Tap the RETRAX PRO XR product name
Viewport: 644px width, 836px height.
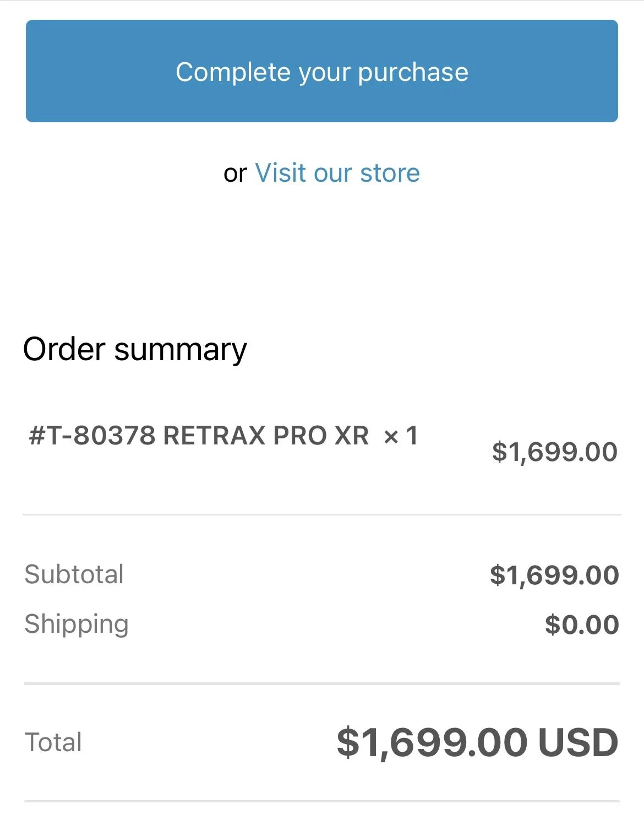pyautogui.click(x=266, y=436)
